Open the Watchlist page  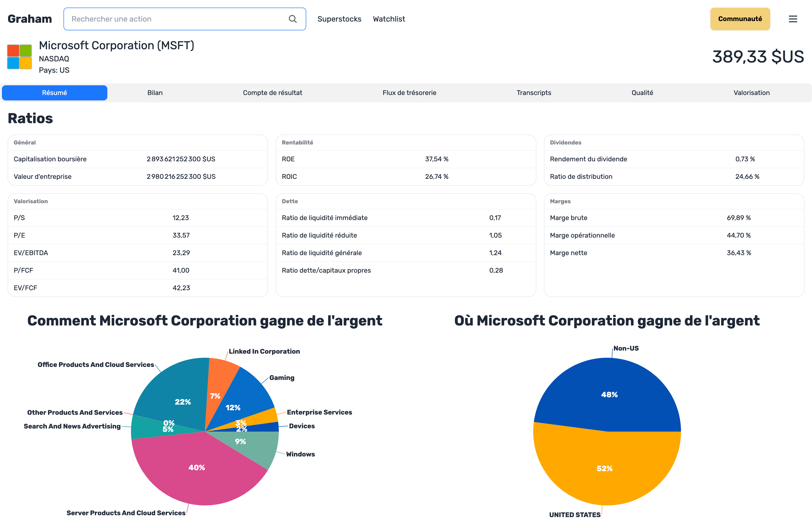389,19
